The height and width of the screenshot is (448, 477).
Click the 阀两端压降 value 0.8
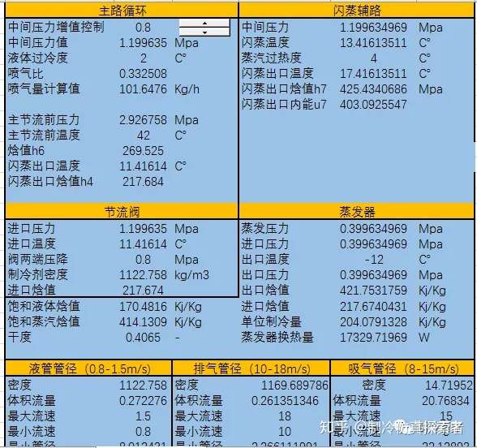(143, 260)
